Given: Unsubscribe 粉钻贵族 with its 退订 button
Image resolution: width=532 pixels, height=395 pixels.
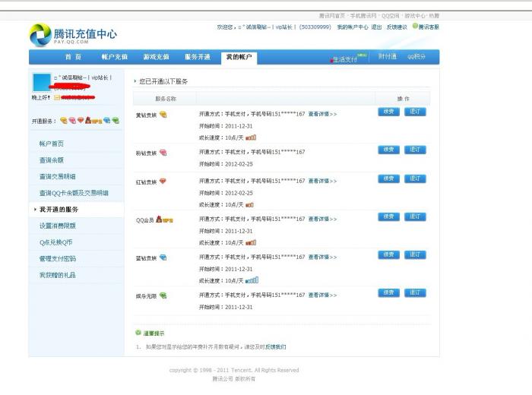Looking at the screenshot, I should tap(415, 150).
